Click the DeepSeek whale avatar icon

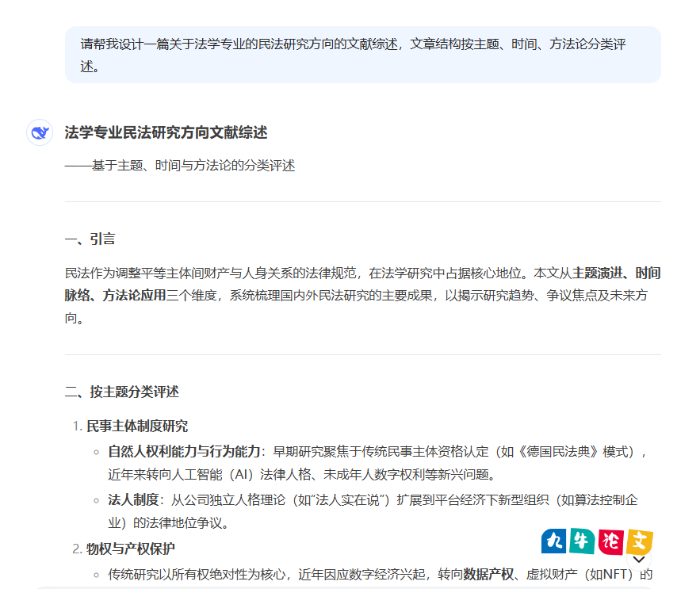[40, 132]
